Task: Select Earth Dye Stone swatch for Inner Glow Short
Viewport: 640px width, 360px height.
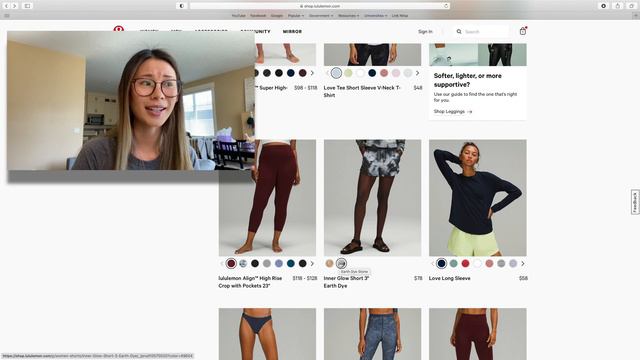Action: pos(341,264)
